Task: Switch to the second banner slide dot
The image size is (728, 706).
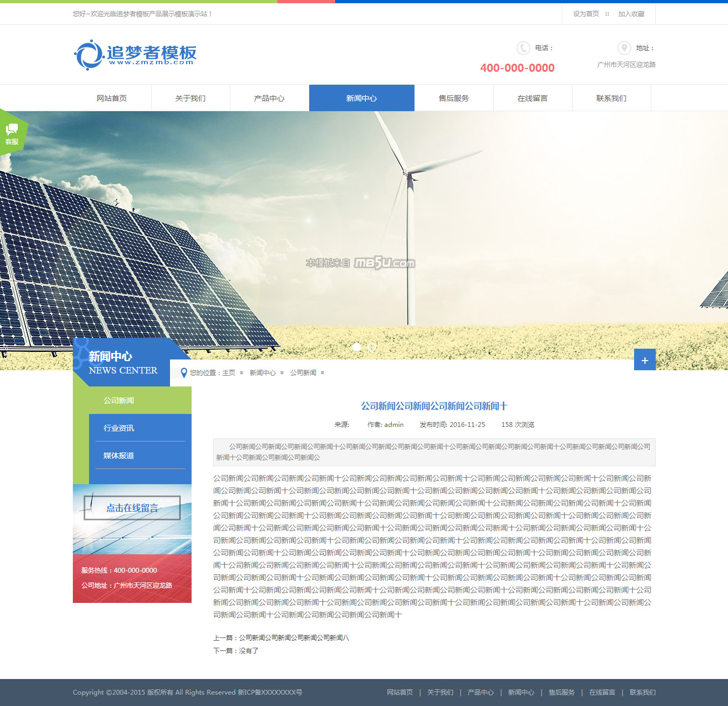Action: (372, 347)
